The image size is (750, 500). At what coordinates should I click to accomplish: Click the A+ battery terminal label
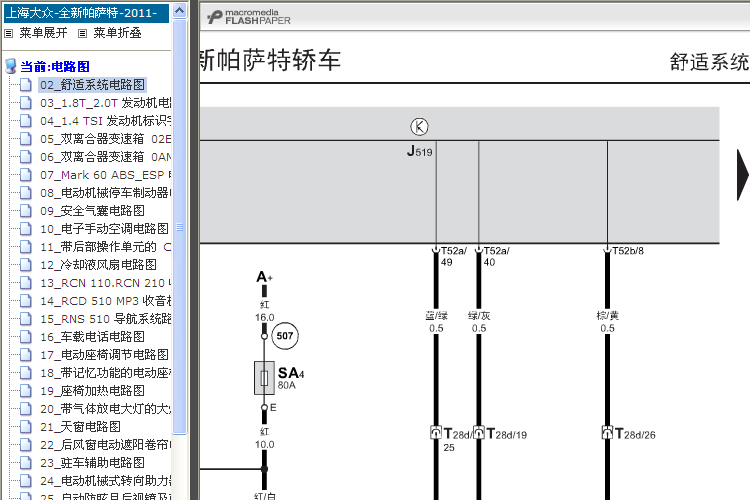pyautogui.click(x=265, y=277)
